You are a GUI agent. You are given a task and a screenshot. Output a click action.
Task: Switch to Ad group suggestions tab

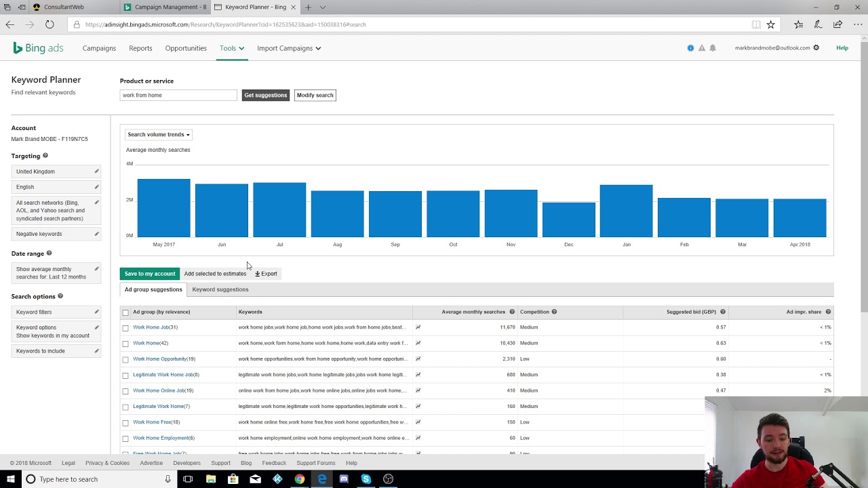point(153,289)
